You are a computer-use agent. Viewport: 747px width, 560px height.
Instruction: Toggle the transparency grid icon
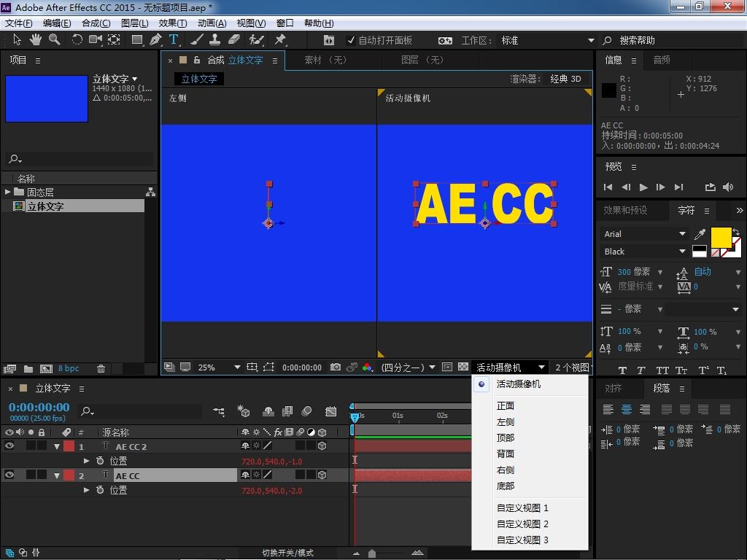point(463,367)
